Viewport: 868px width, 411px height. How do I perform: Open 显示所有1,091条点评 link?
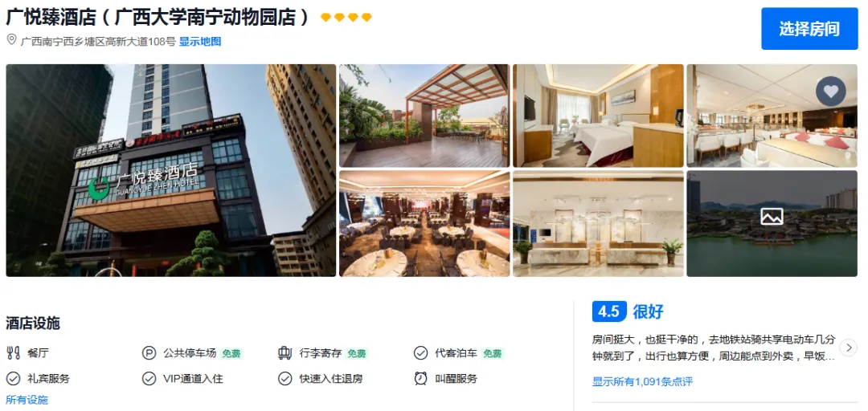pos(642,381)
